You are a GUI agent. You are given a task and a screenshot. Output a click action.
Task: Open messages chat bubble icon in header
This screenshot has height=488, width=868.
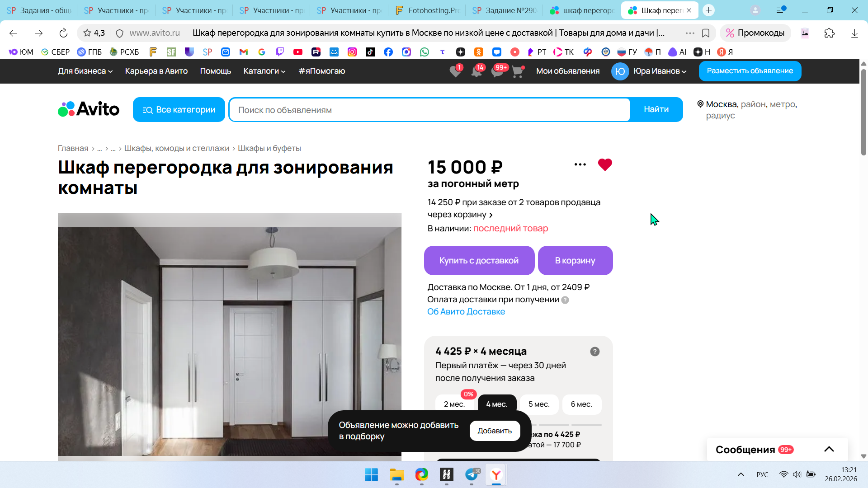click(497, 71)
